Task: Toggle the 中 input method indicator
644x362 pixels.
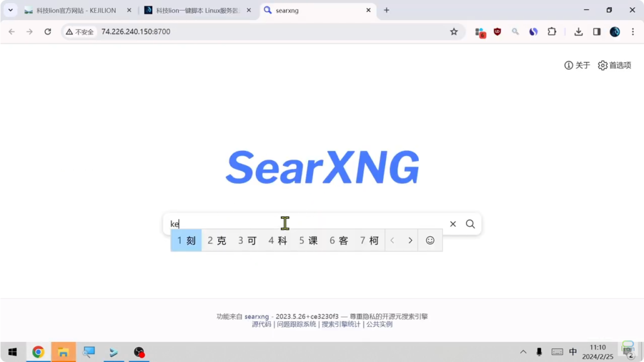Action: [573, 352]
